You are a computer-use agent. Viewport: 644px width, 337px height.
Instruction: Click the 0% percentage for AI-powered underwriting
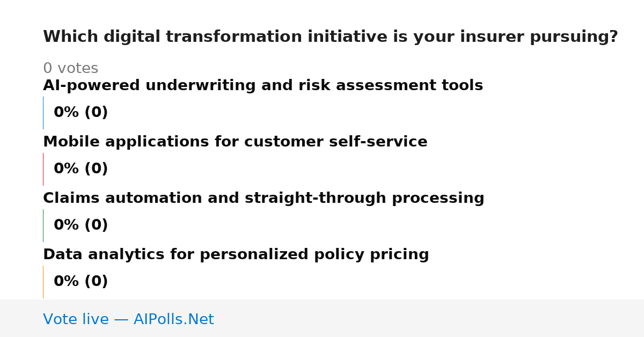pyautogui.click(x=67, y=113)
